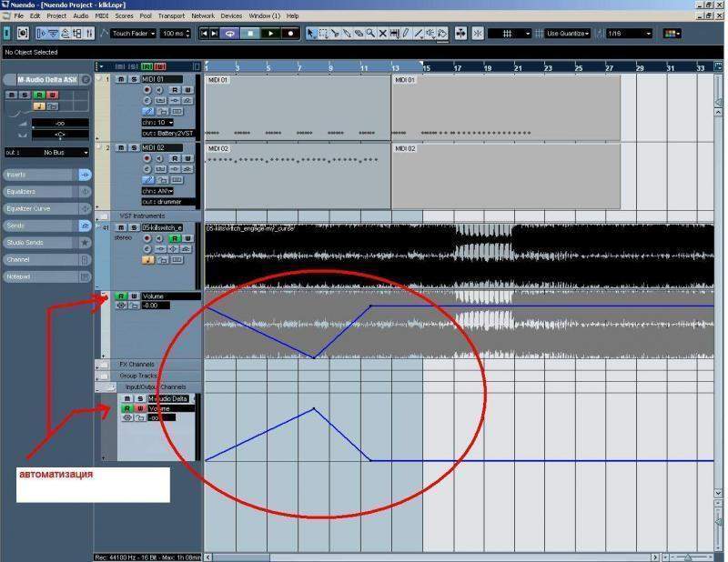Open the Use Quantize dropdown
Screen dimensions: 728x562
pyautogui.click(x=567, y=34)
